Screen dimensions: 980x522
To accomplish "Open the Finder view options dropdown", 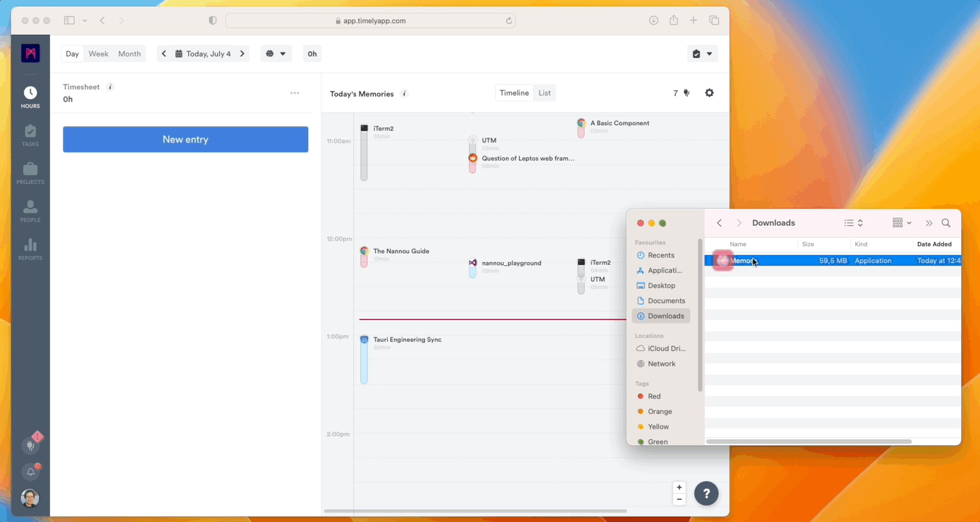I will pos(901,223).
